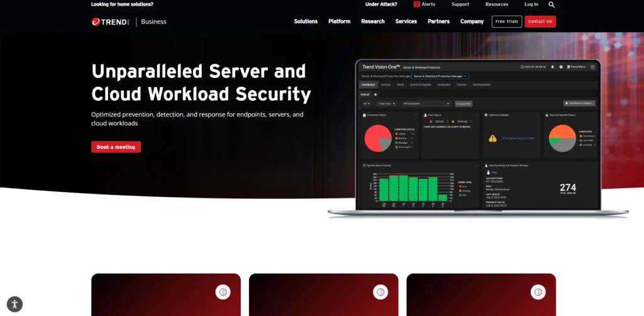Open the 7 Day View dropdown
This screenshot has height=316, width=644.
(x=387, y=104)
